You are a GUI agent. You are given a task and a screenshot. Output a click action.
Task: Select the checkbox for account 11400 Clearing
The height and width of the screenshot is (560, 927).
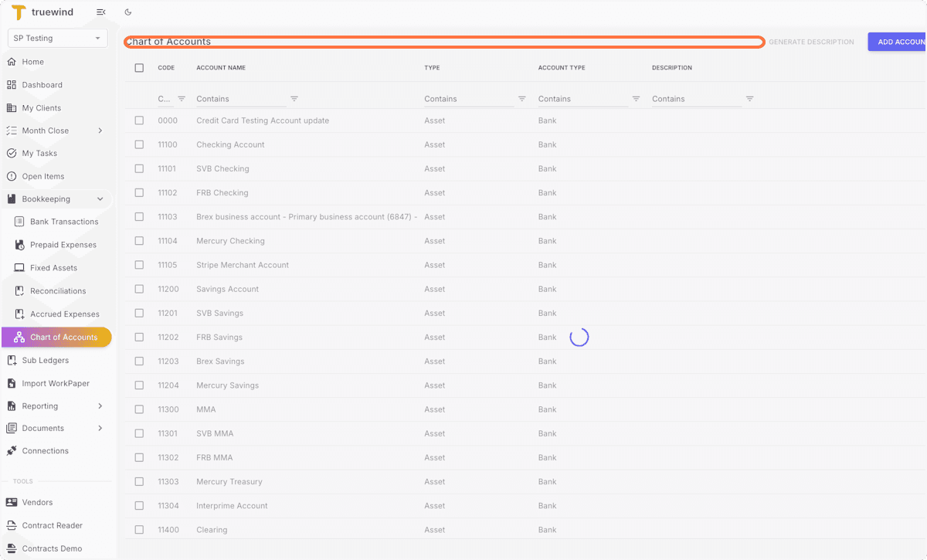pyautogui.click(x=139, y=530)
